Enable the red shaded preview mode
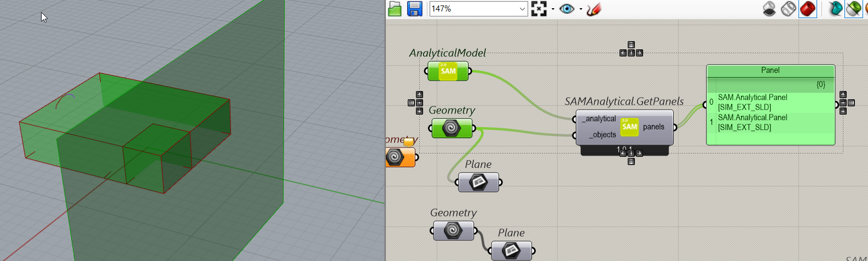The image size is (868, 261). 807,9
